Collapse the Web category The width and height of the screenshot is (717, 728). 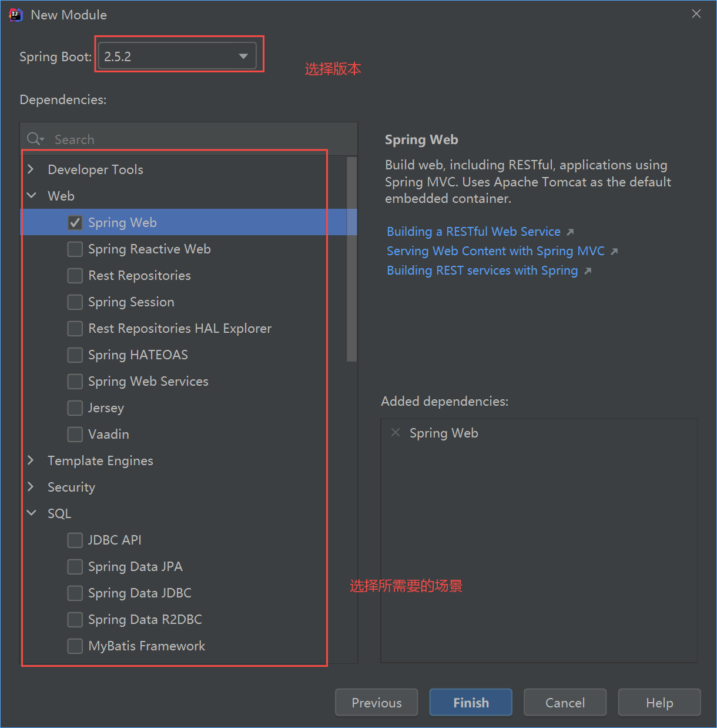pyautogui.click(x=31, y=196)
